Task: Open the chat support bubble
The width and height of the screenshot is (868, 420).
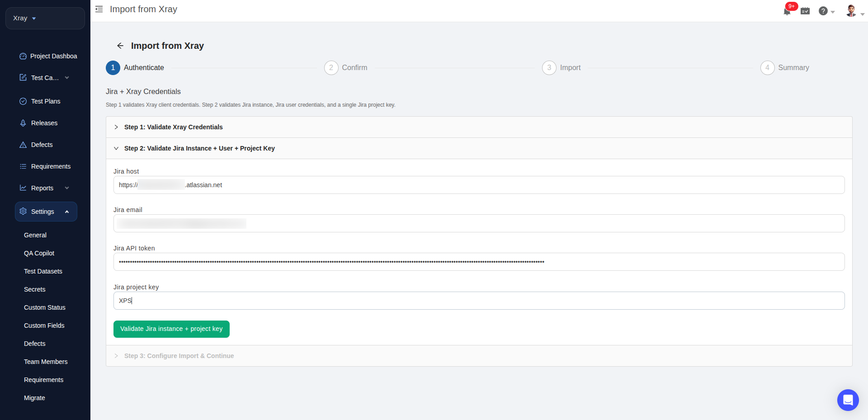Action: pyautogui.click(x=848, y=400)
